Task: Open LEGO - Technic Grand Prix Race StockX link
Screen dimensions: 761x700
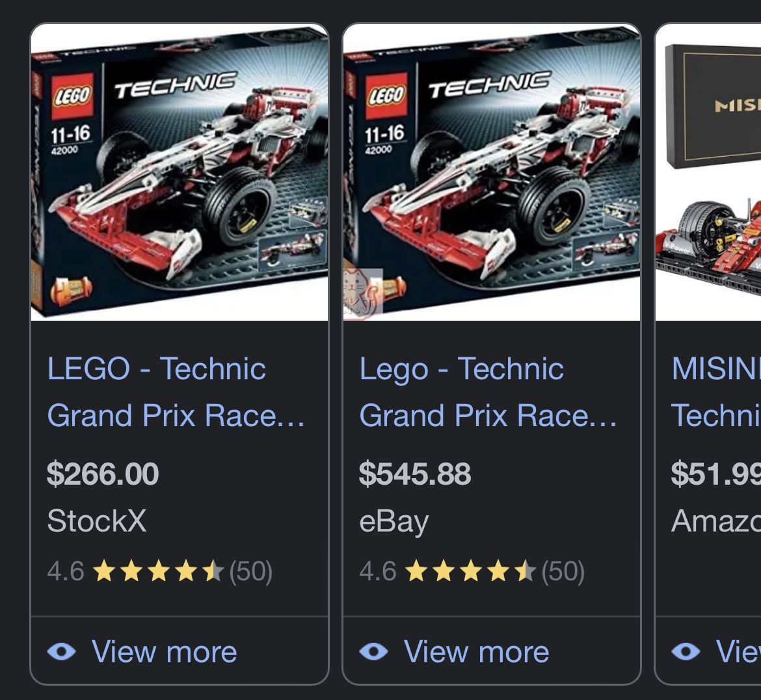Action: (176, 392)
